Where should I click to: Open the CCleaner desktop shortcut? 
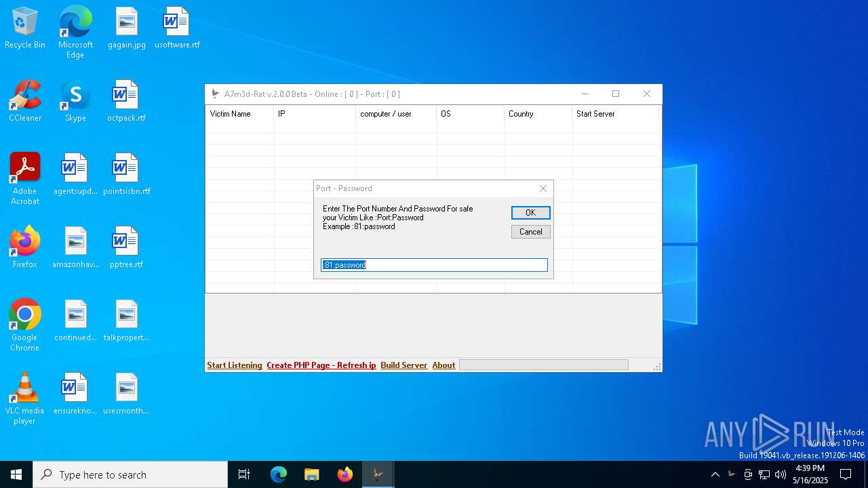25,102
